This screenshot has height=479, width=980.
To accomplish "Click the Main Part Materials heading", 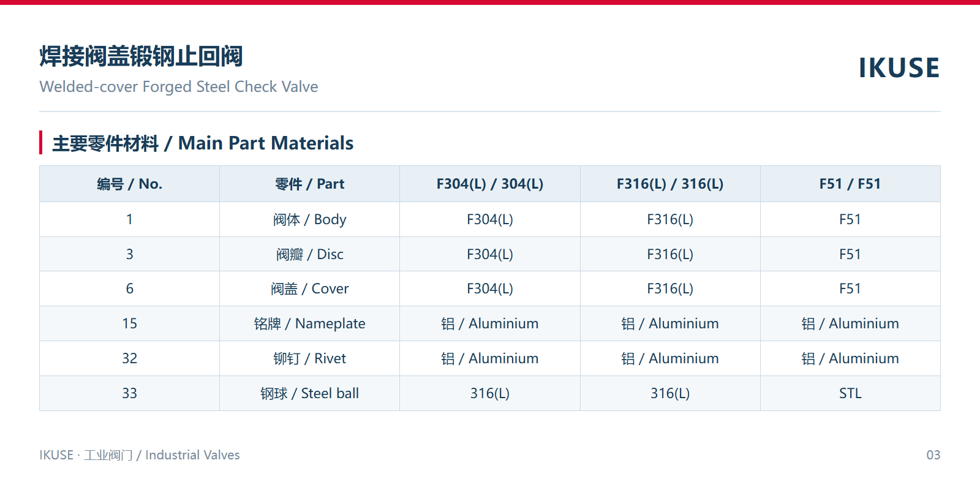I will coord(203,143).
